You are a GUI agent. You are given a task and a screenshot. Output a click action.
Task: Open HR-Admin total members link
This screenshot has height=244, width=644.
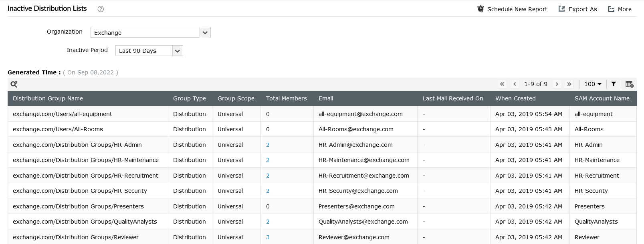pyautogui.click(x=268, y=145)
